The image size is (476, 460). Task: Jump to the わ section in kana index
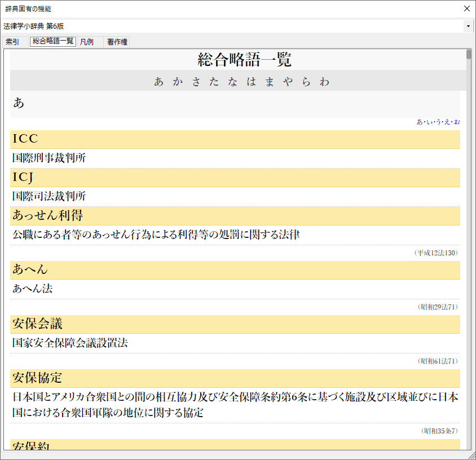324,82
